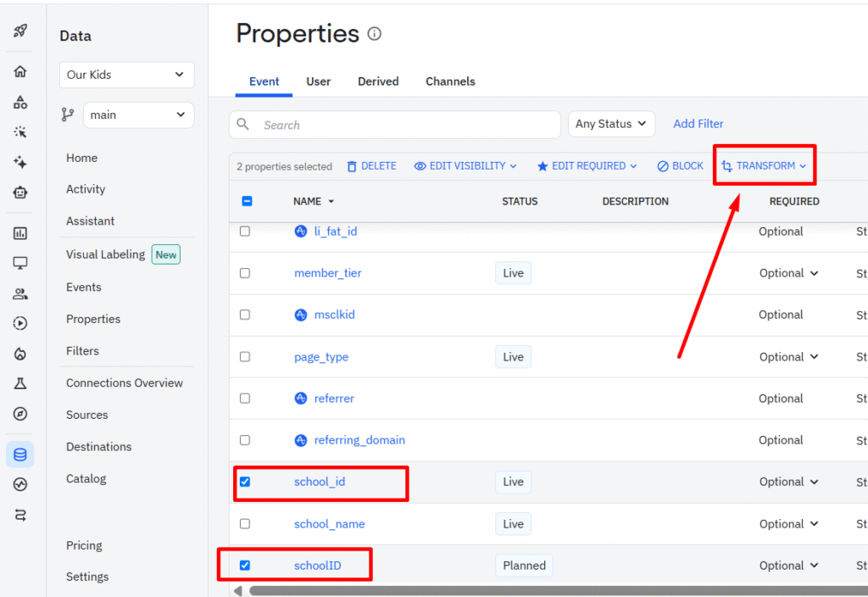Click the Add Filter link
The image size is (868, 597).
[698, 124]
